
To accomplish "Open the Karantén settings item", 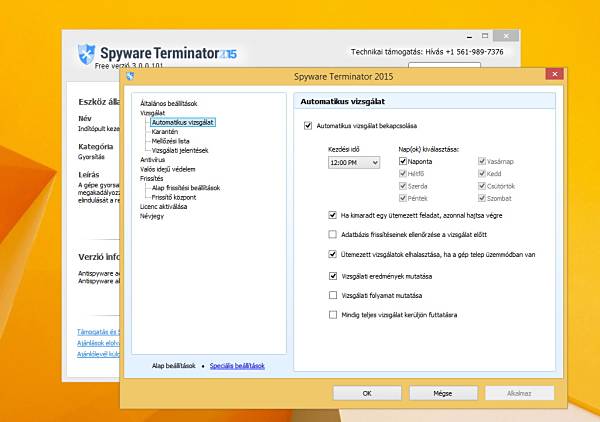I will [x=165, y=132].
